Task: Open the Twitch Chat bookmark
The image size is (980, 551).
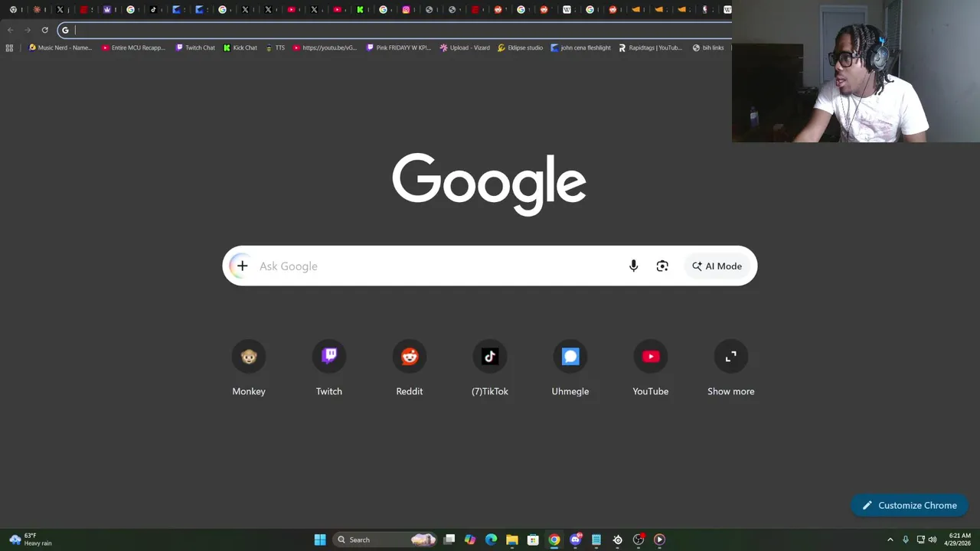Action: (195, 47)
